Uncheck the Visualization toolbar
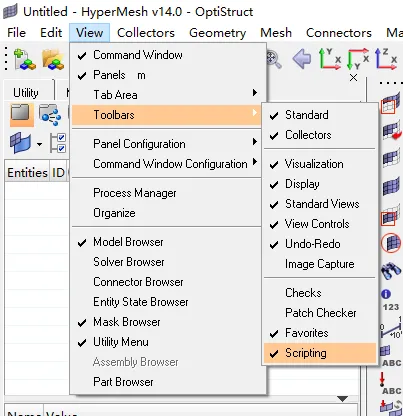The height and width of the screenshot is (416, 403). pyautogui.click(x=320, y=164)
